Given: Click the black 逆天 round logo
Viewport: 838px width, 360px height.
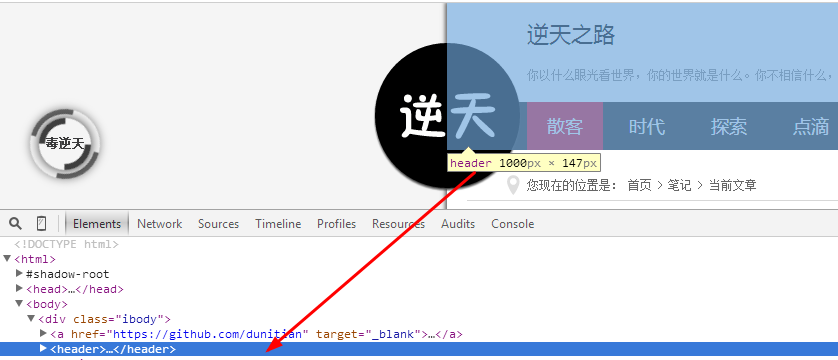Looking at the screenshot, I should [447, 115].
